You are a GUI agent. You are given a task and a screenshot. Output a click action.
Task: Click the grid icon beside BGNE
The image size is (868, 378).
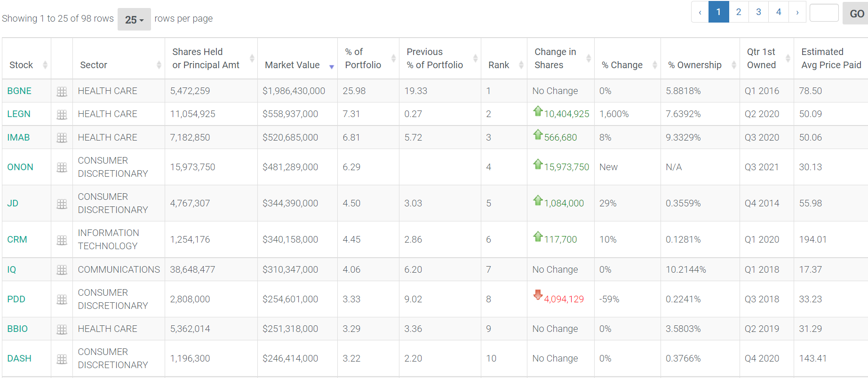(x=62, y=92)
